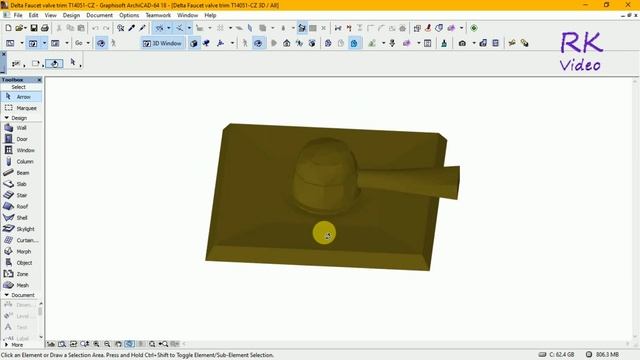Click the green circle icon in toolbar
The height and width of the screenshot is (360, 640).
473,28
